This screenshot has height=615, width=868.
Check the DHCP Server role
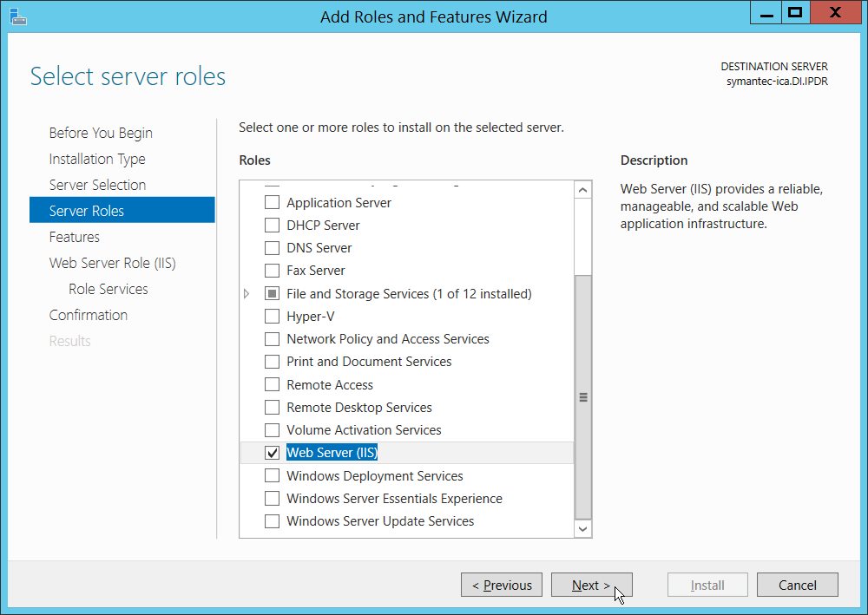click(273, 226)
